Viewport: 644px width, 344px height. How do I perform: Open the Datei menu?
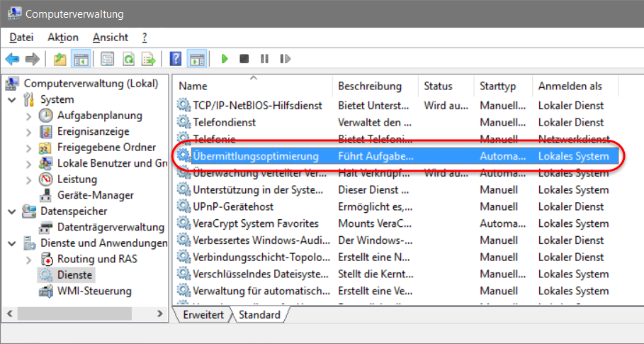click(22, 38)
